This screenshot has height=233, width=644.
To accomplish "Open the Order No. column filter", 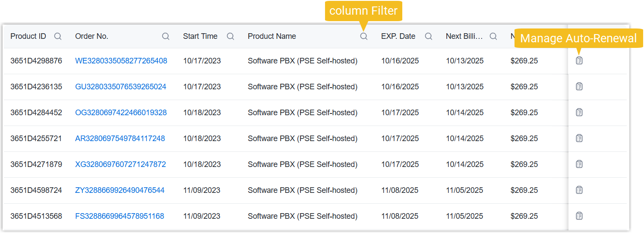I will (x=166, y=37).
